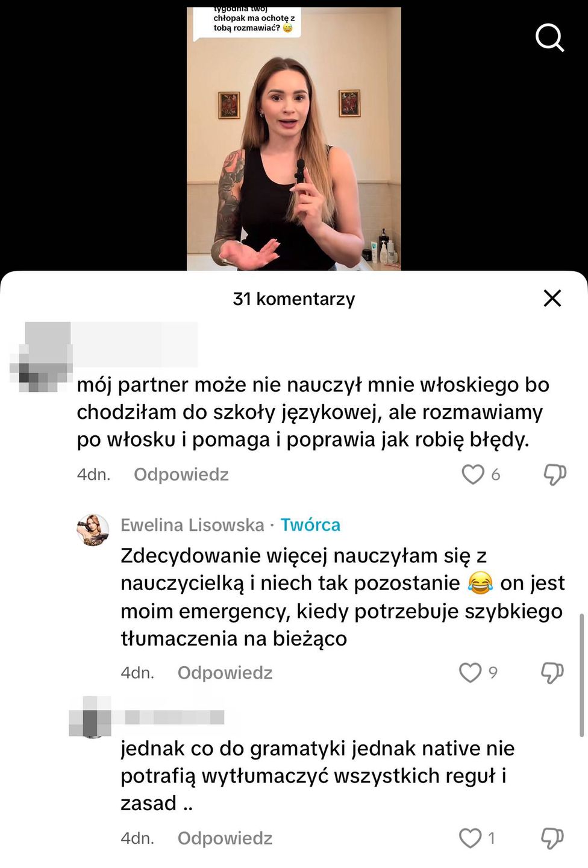This screenshot has height=868, width=588.
Task: Dislike Ewelina Lisowska's reply
Action: (552, 673)
